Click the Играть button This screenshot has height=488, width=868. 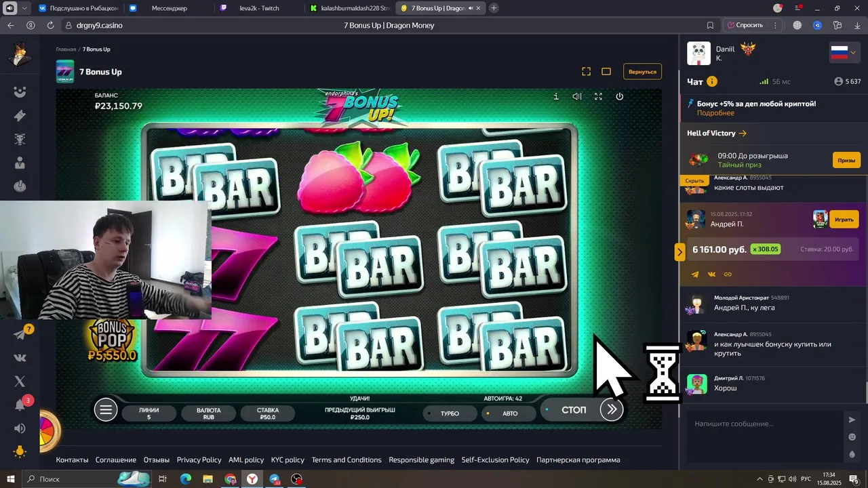point(844,220)
